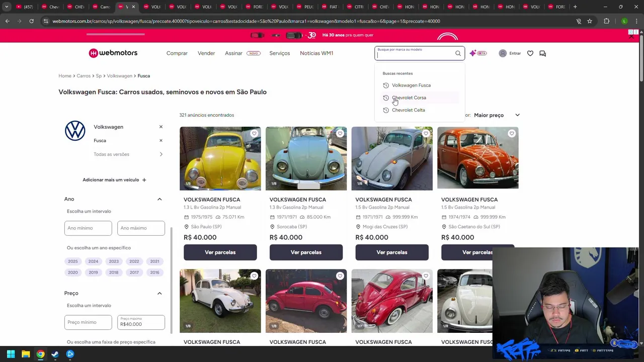Viewport: 644px width, 362px height.
Task: Click Ver parcelas on yellow Fusca
Action: pos(220,252)
